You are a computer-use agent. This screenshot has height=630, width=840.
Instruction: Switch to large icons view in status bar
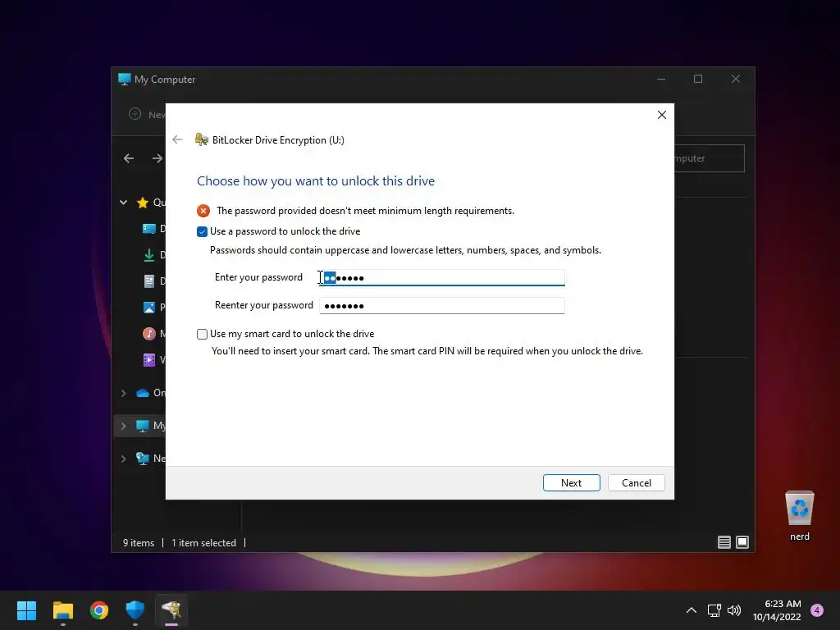742,542
